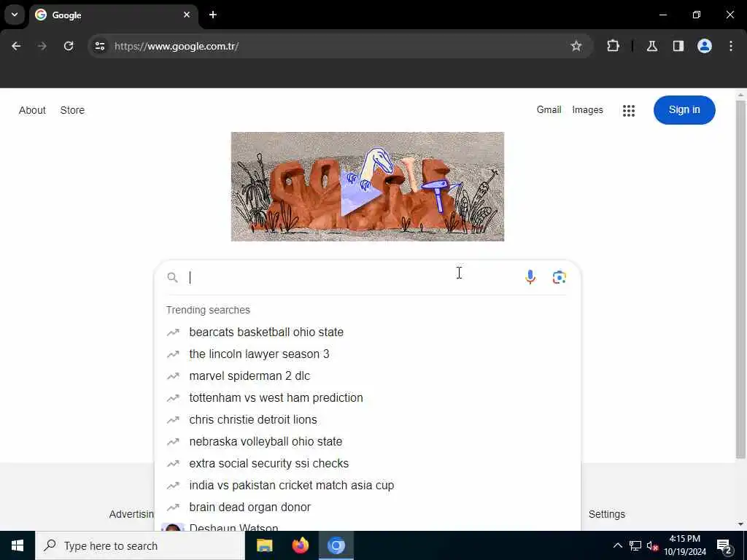Open the Windows Start menu
747x560 pixels.
(x=18, y=545)
